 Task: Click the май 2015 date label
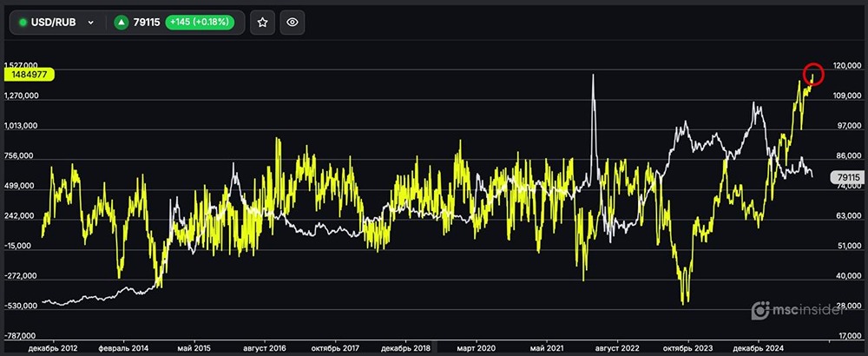click(x=194, y=348)
